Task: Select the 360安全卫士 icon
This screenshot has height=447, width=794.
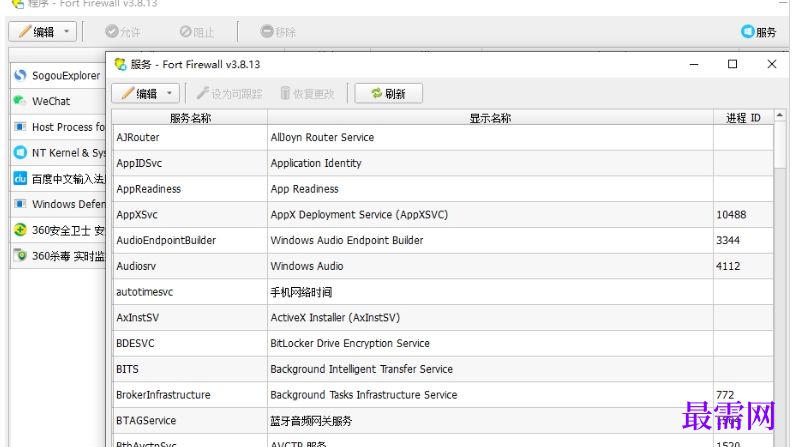Action: (20, 230)
